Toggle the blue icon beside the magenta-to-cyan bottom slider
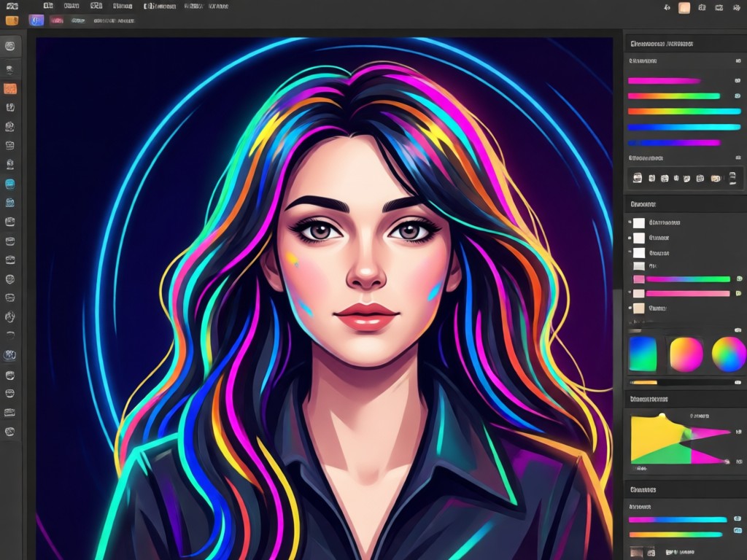Screen dimensions: 747x560 click(x=738, y=518)
